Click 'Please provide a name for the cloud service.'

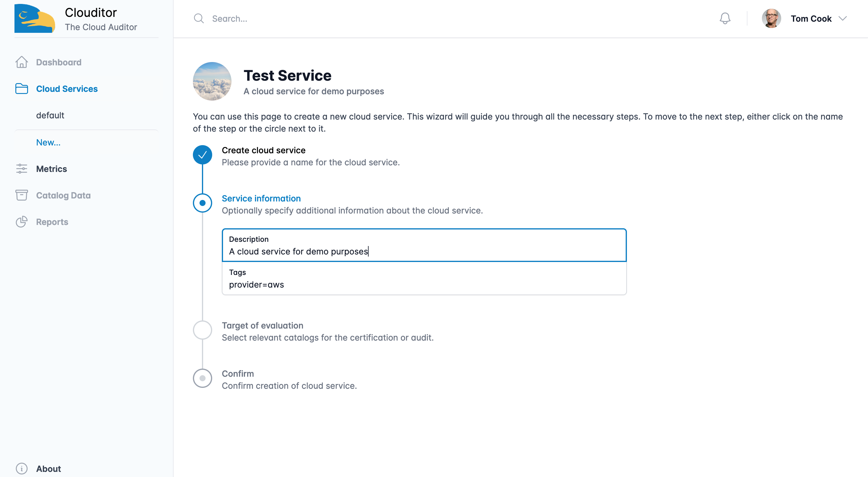(x=311, y=162)
